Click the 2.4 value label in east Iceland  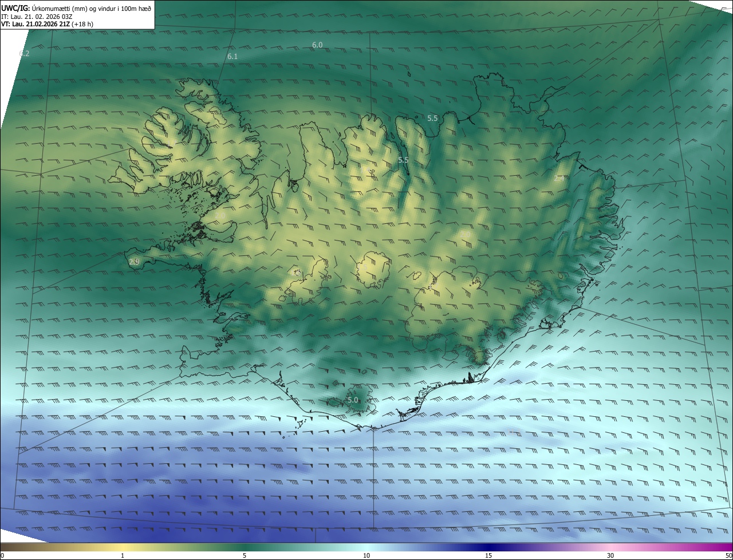(x=559, y=179)
